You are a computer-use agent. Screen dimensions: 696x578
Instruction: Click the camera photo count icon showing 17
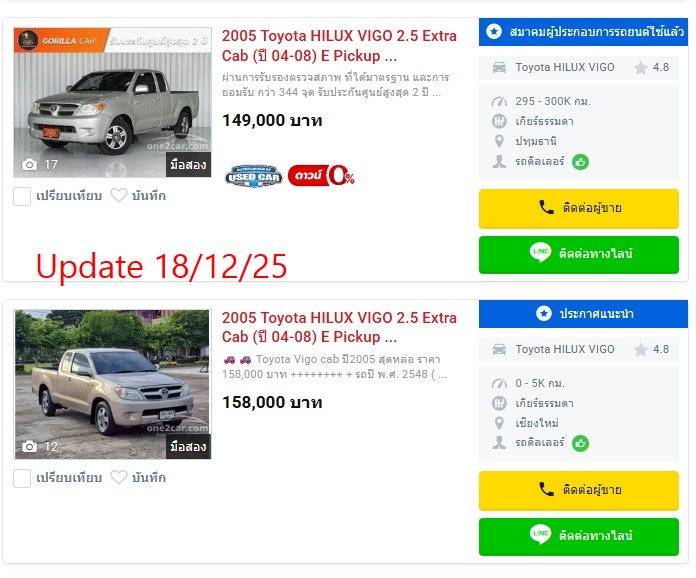click(x=29, y=165)
